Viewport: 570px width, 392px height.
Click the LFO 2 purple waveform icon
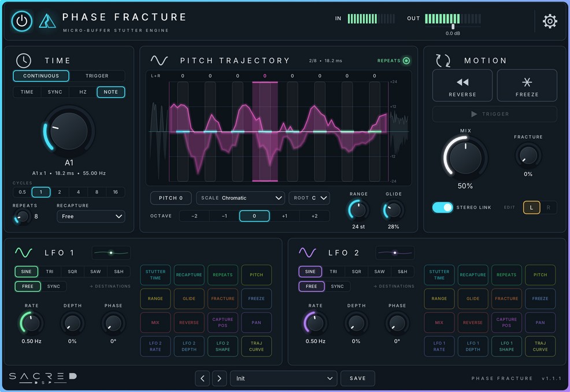coord(308,252)
